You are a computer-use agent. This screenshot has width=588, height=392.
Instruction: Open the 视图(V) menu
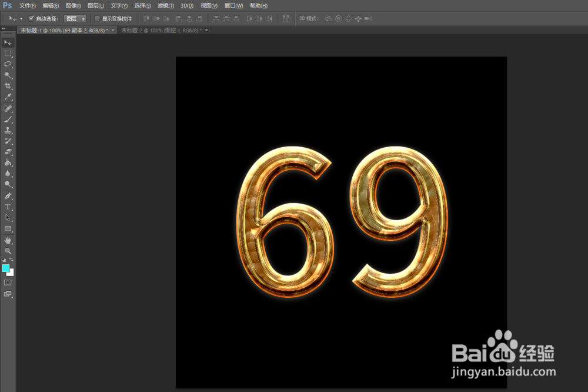[x=209, y=6]
